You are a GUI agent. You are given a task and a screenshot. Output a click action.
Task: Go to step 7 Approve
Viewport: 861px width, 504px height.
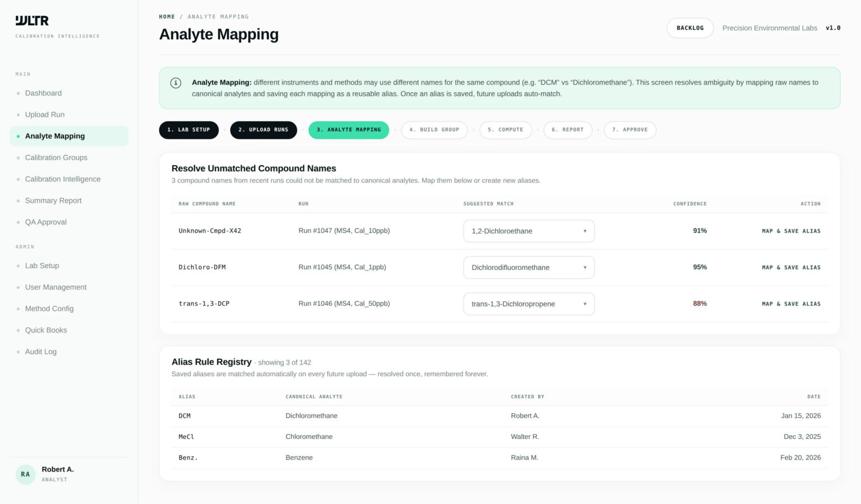coord(630,130)
